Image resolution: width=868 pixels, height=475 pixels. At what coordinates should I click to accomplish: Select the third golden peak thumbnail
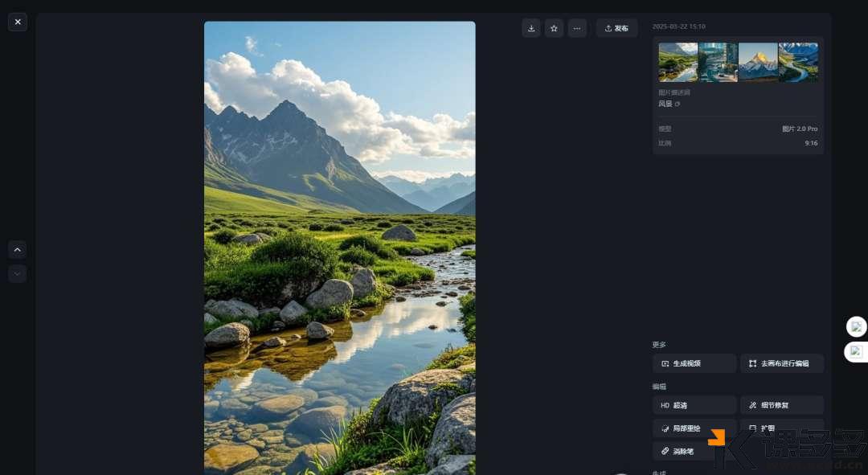tap(758, 62)
